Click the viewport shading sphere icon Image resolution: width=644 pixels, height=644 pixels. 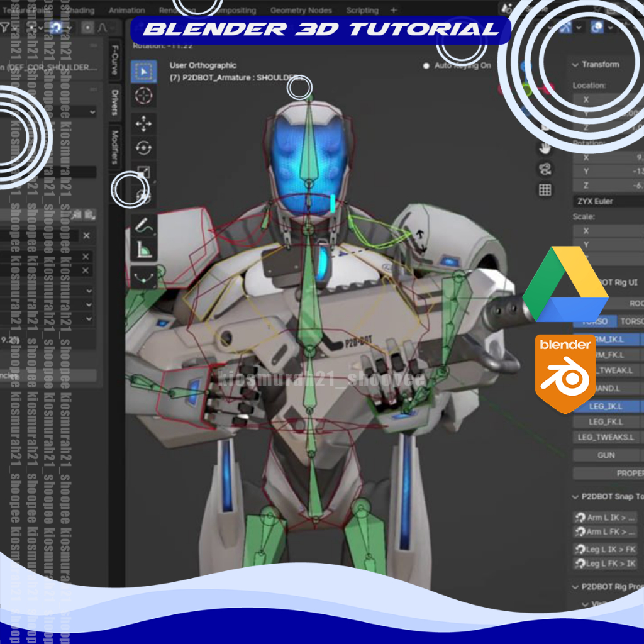pyautogui.click(x=597, y=27)
